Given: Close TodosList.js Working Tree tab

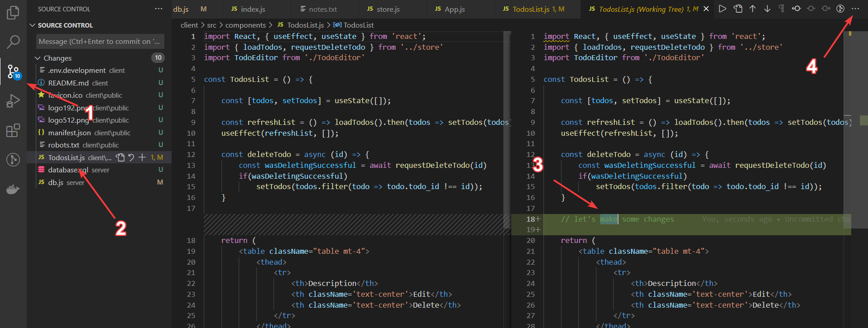Looking at the screenshot, I should tap(706, 9).
